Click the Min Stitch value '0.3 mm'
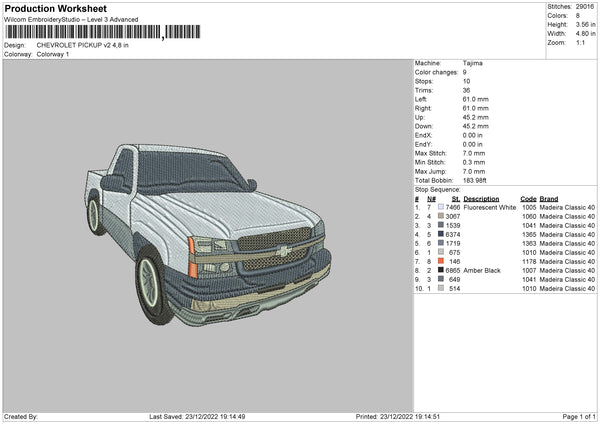 [x=474, y=162]
